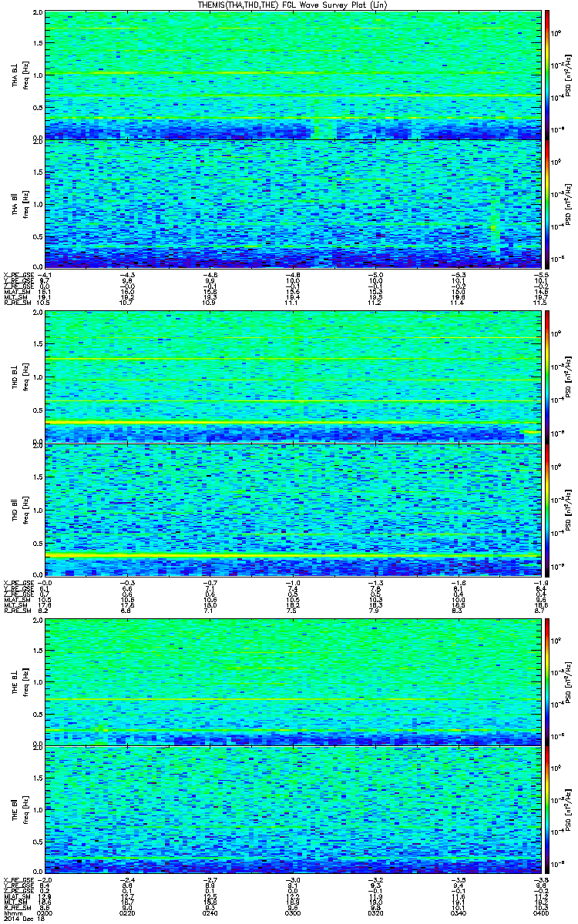This screenshot has width=578, height=924.
Task: Click the MLAT_SM row label under the THE panels
Action: (15, 898)
